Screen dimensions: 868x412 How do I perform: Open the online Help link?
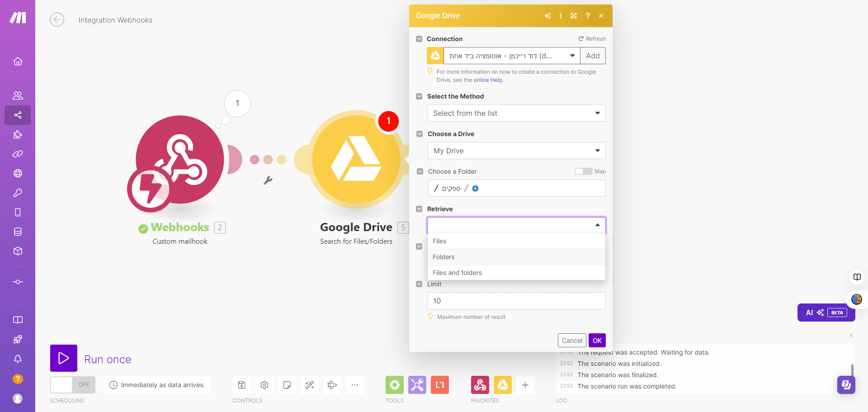pyautogui.click(x=488, y=80)
